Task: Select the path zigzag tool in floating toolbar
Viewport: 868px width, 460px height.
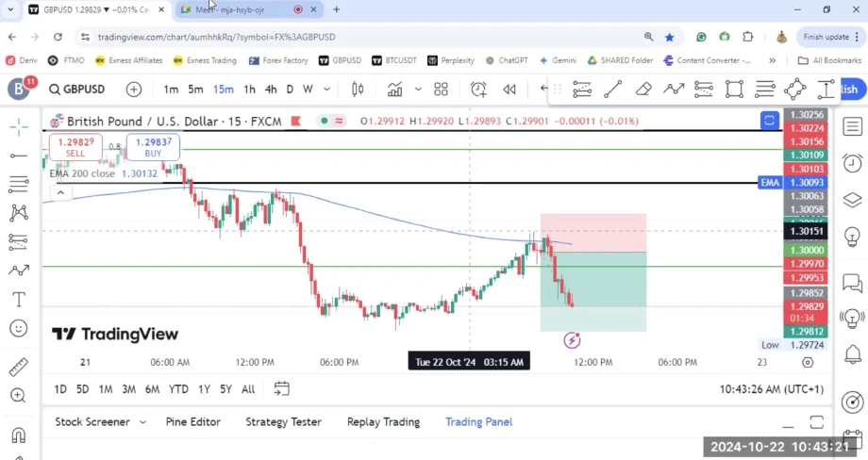Action: click(x=674, y=89)
